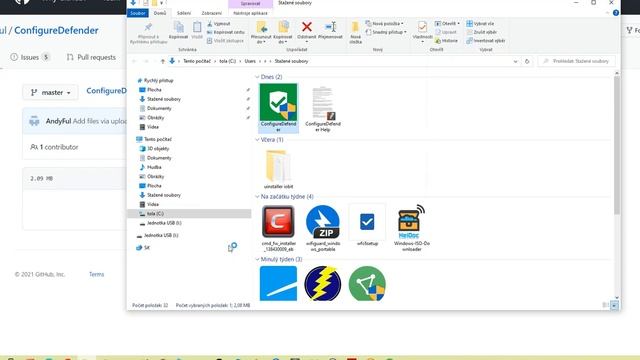Select tola (C:) drive in navigation pane

coord(155,214)
